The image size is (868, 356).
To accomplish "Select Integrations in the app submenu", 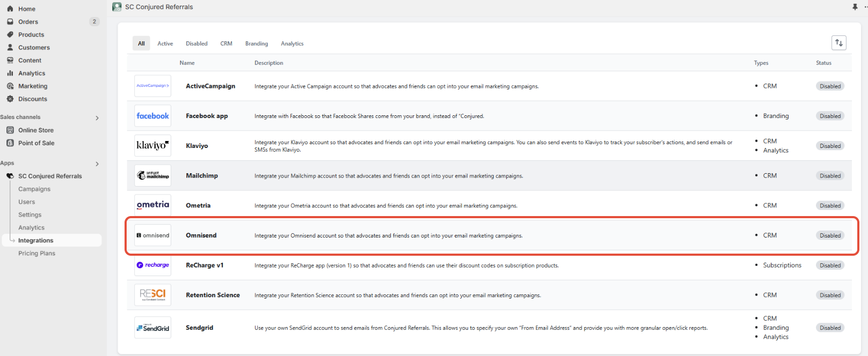I will 52,240.
